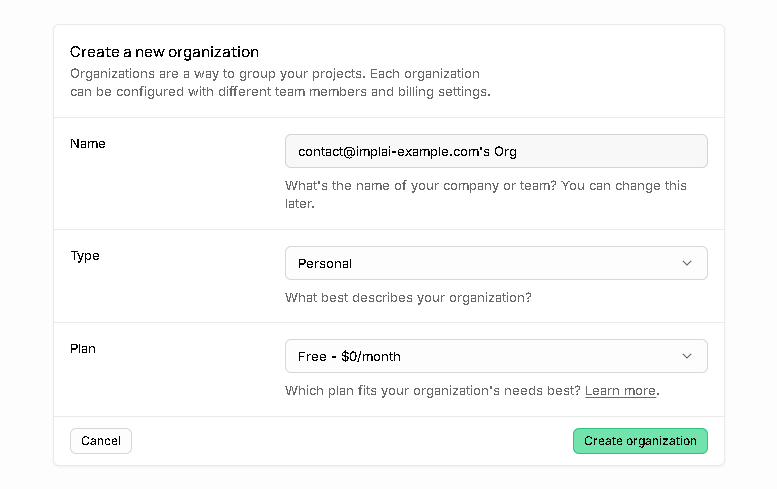Click the 'You can change this later' help text
Image resolution: width=777 pixels, height=489 pixels.
[x=486, y=195]
